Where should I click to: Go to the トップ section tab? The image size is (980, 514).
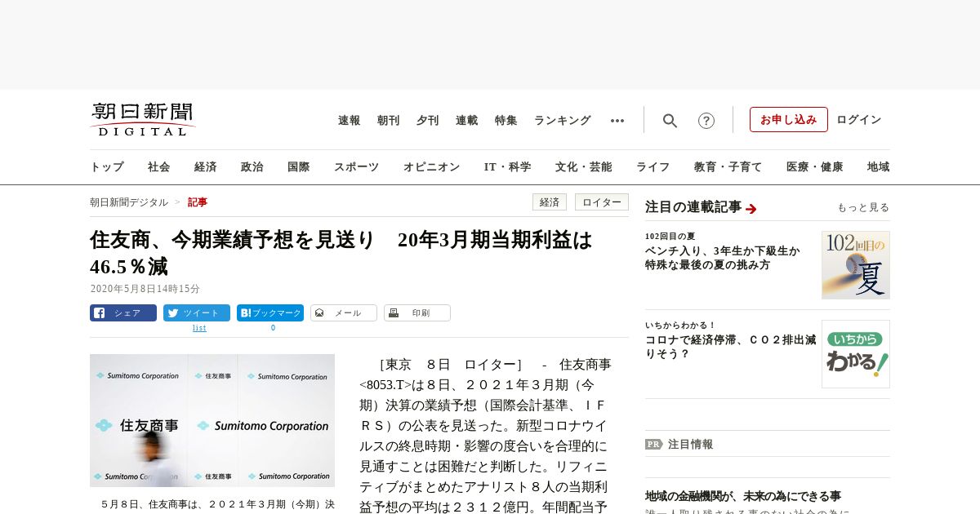click(x=107, y=167)
